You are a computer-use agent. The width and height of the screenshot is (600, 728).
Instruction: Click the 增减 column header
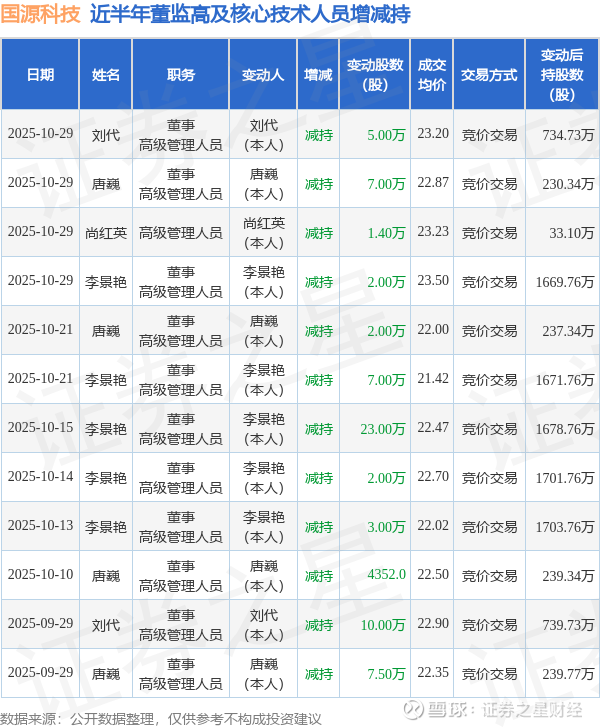(x=318, y=75)
